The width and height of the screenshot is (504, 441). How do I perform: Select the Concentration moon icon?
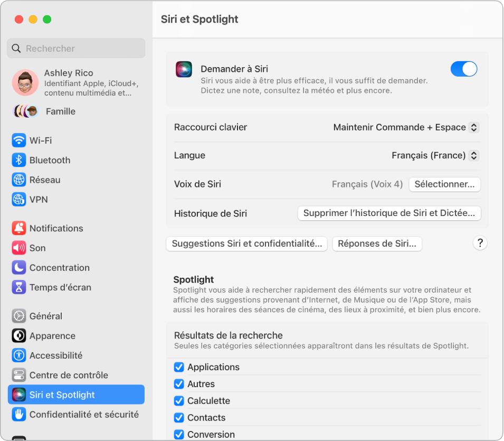point(18,268)
